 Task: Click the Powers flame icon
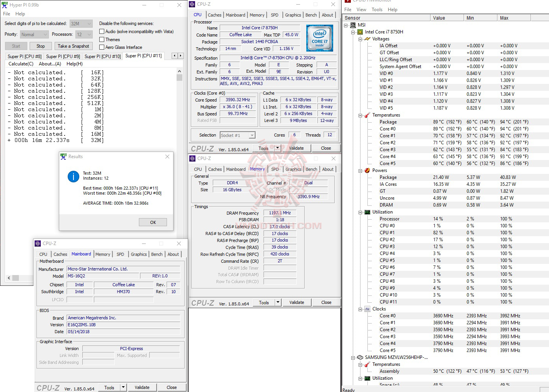pyautogui.click(x=367, y=170)
